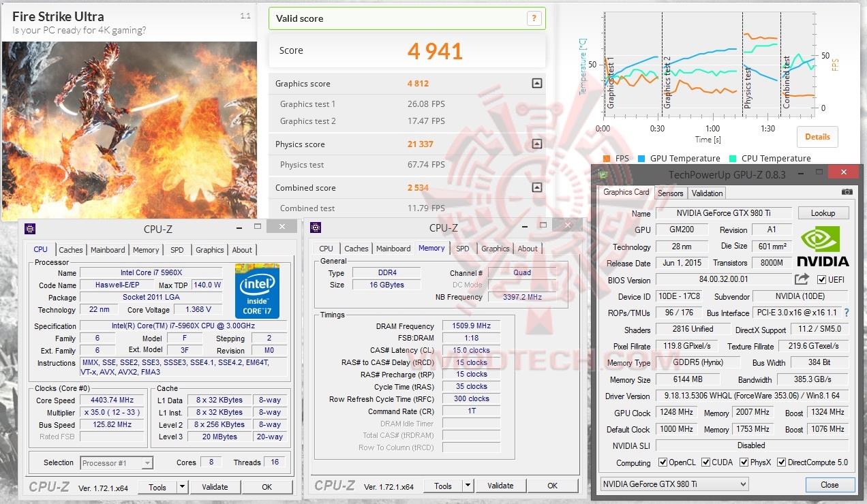The height and width of the screenshot is (504, 867).
Task: Toggle the DirectCompute 5.0 checkbox
Action: tap(781, 462)
